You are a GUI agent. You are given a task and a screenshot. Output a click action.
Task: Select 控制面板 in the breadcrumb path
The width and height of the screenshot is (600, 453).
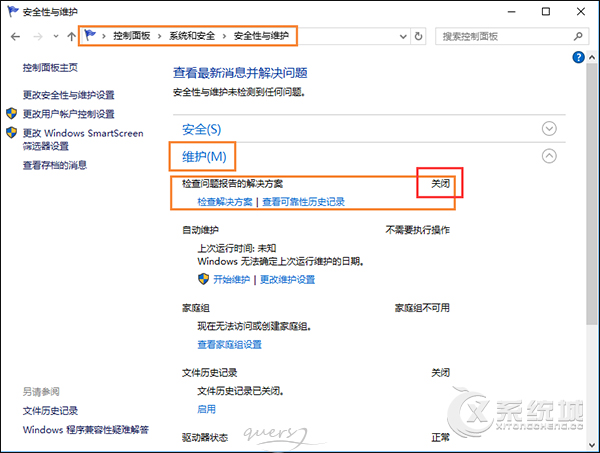pos(132,36)
